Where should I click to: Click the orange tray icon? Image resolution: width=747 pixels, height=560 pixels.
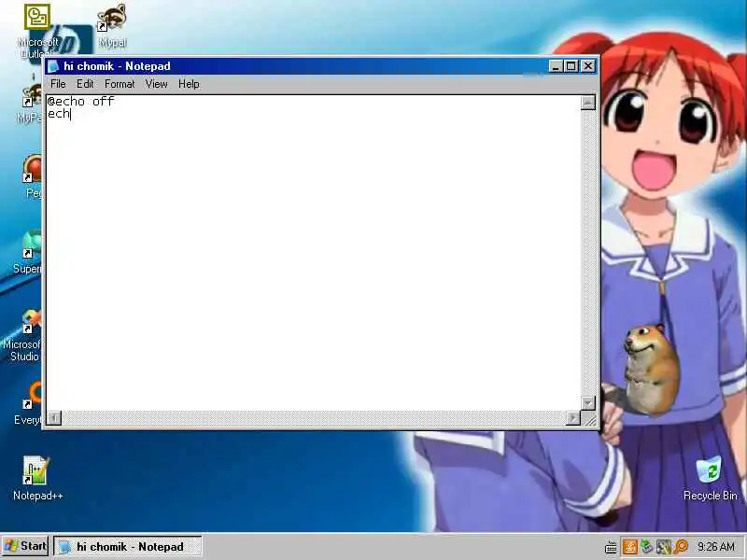[x=628, y=547]
